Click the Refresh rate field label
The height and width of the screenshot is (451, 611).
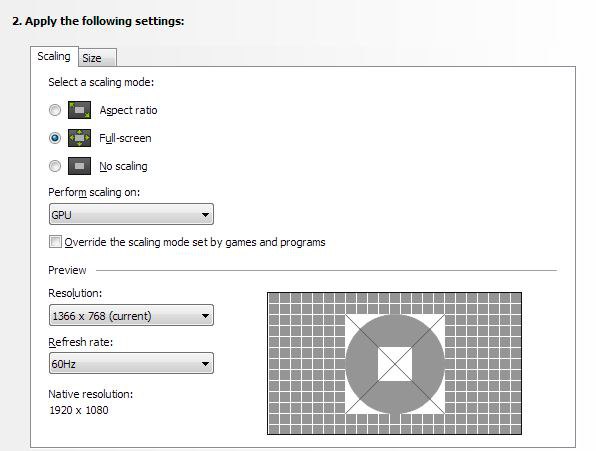tap(81, 342)
